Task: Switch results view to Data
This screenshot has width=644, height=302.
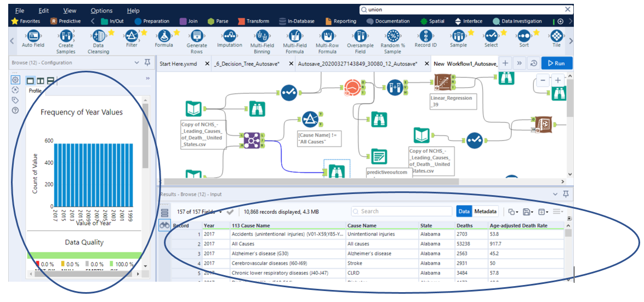Action: click(464, 212)
